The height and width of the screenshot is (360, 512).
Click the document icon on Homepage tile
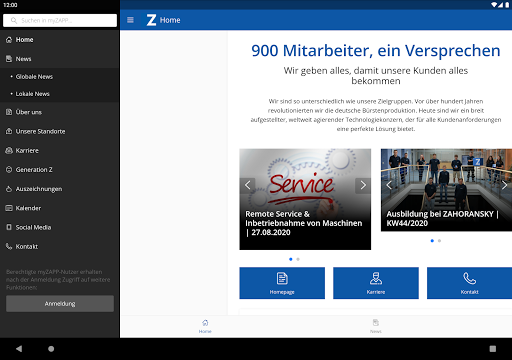click(282, 278)
